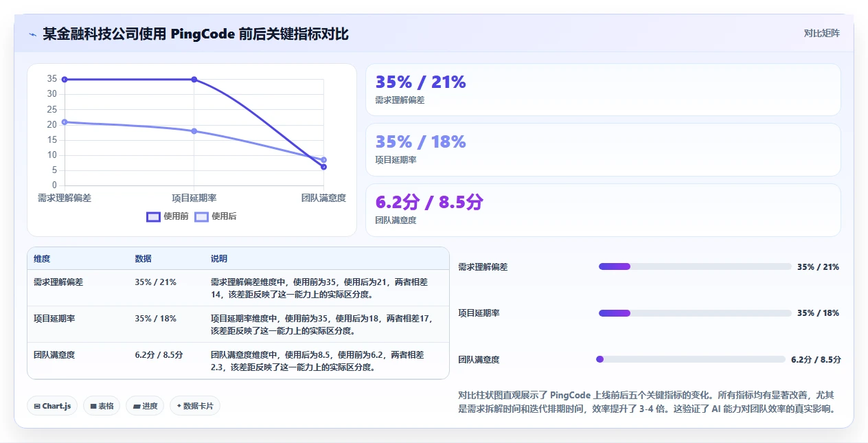Click 6.2分 / 8.5分 value beside progress bar
This screenshot has width=868, height=443.
[816, 360]
